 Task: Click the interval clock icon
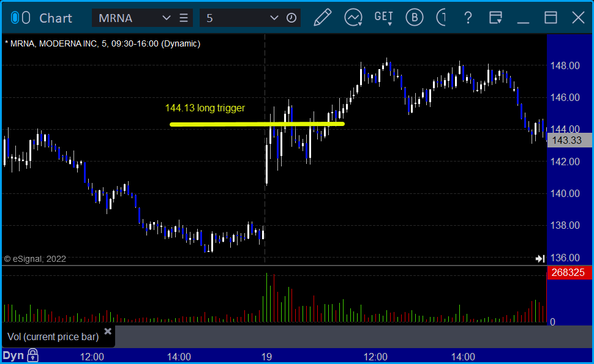click(291, 18)
